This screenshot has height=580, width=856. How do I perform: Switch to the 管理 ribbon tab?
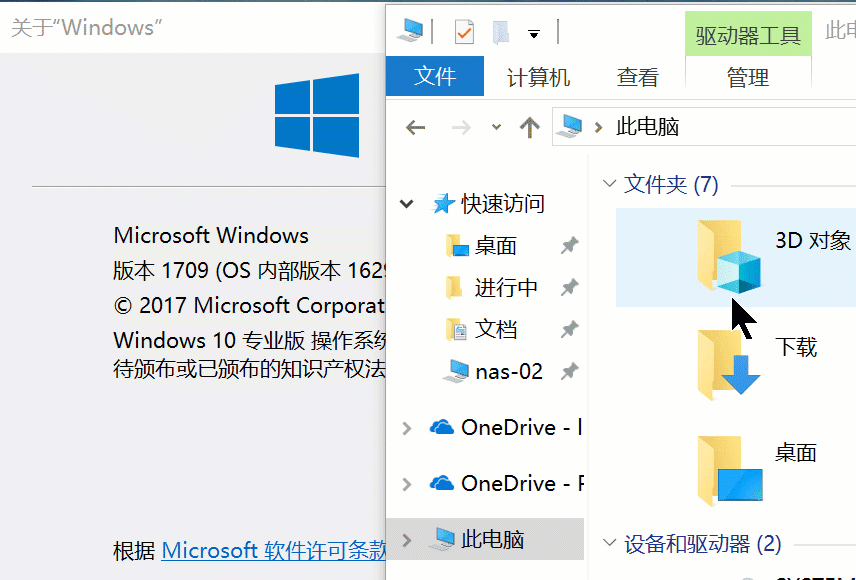[747, 77]
